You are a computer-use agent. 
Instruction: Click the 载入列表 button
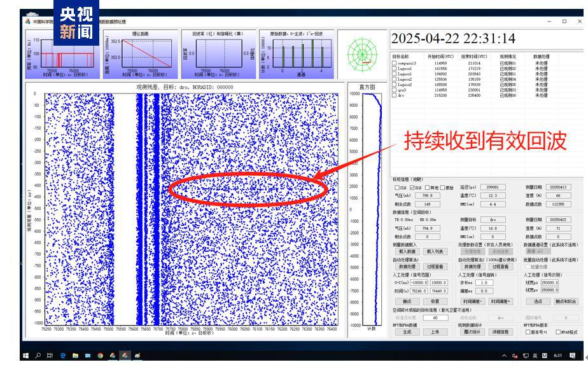pyautogui.click(x=435, y=251)
